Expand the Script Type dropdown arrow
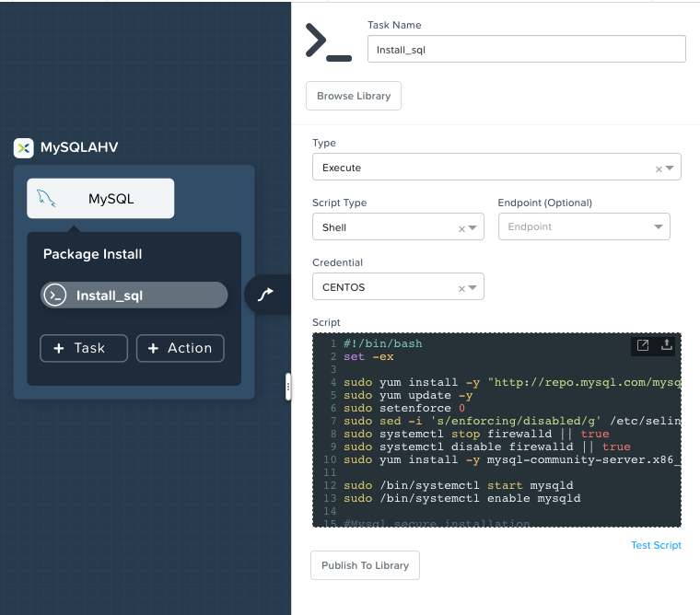The image size is (700, 615). click(x=472, y=227)
